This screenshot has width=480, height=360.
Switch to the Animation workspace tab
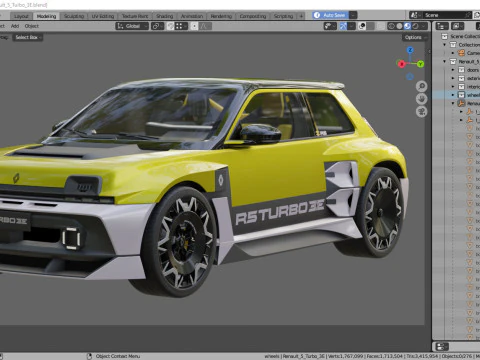[192, 16]
